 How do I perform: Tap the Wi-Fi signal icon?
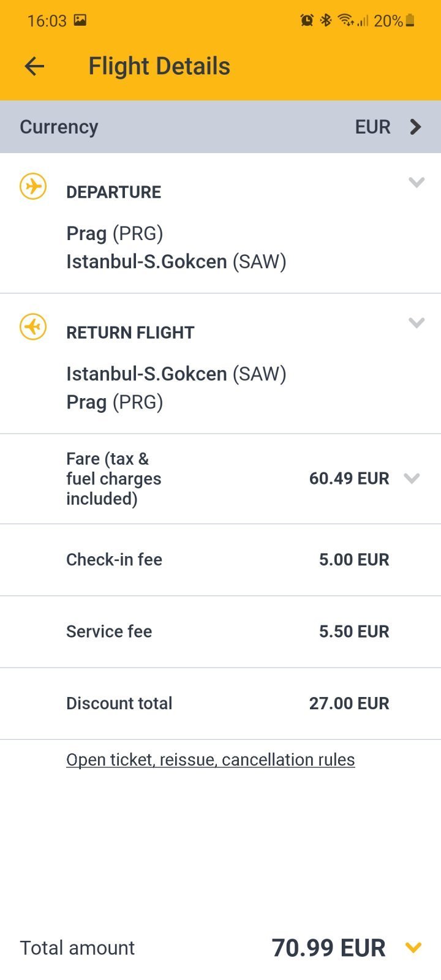pyautogui.click(x=346, y=21)
